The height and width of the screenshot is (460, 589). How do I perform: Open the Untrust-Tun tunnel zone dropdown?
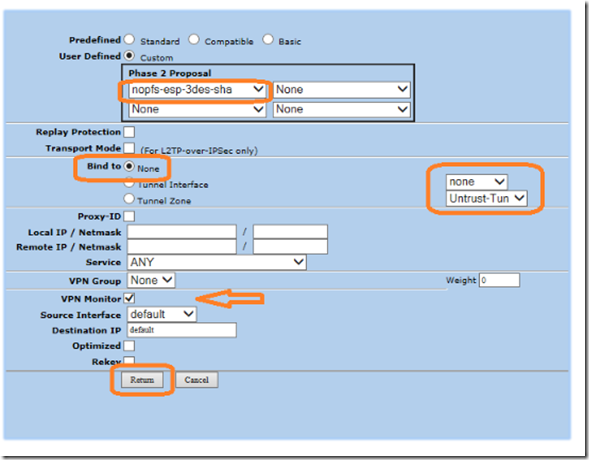click(486, 198)
